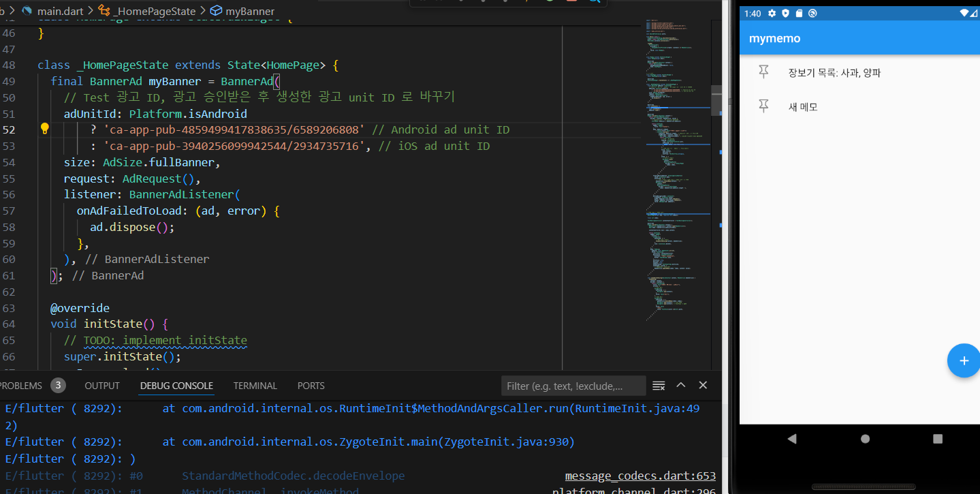Click the editor minimap code overview
Viewport: 980px width, 494px height.
677,170
